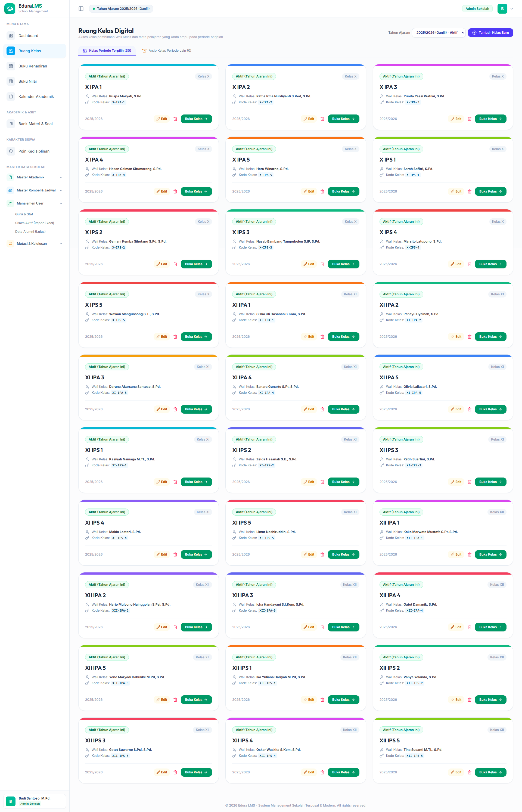Edit the XII IPS 3 class
Image resolution: width=522 pixels, height=812 pixels.
tap(162, 772)
